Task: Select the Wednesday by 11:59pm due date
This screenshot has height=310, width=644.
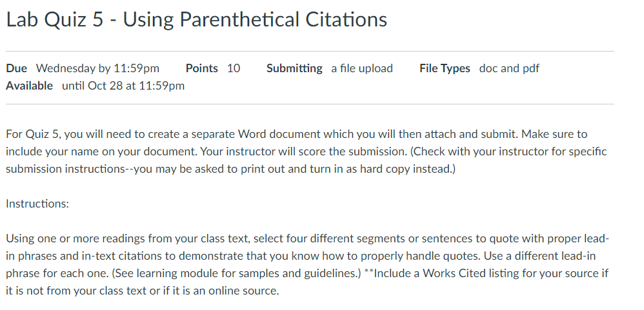Action: pos(97,68)
